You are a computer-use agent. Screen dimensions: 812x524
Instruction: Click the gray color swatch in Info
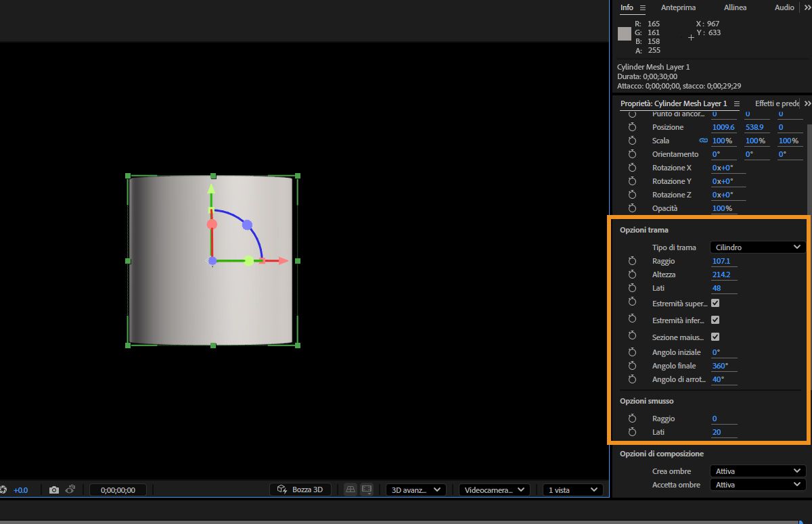click(x=625, y=33)
